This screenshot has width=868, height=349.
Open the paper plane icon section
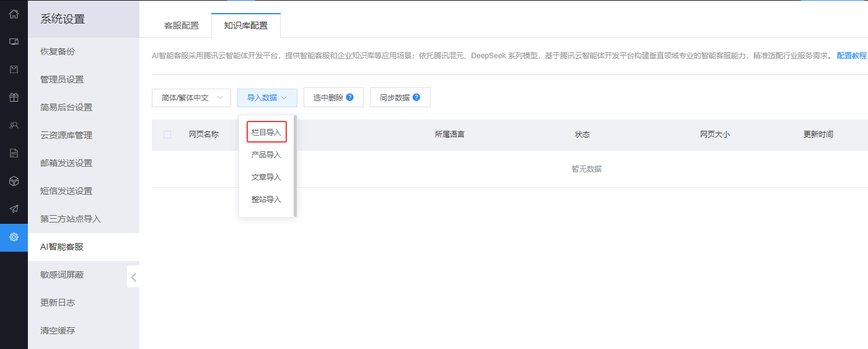tap(14, 209)
